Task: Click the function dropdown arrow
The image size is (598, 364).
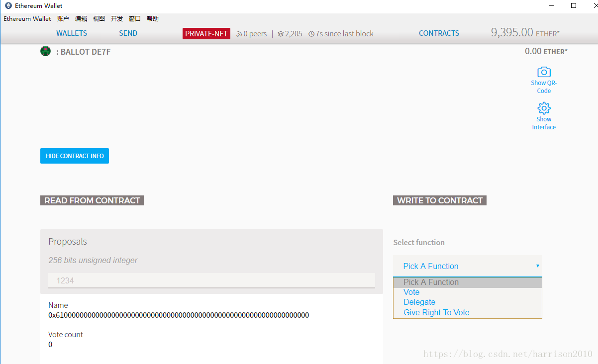Action: coord(538,266)
